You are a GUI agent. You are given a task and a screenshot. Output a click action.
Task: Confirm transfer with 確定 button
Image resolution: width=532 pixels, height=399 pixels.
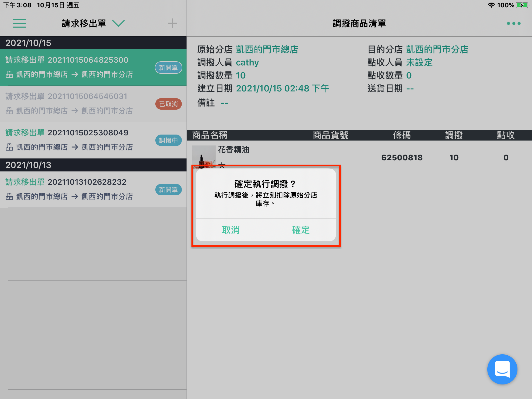point(301,230)
